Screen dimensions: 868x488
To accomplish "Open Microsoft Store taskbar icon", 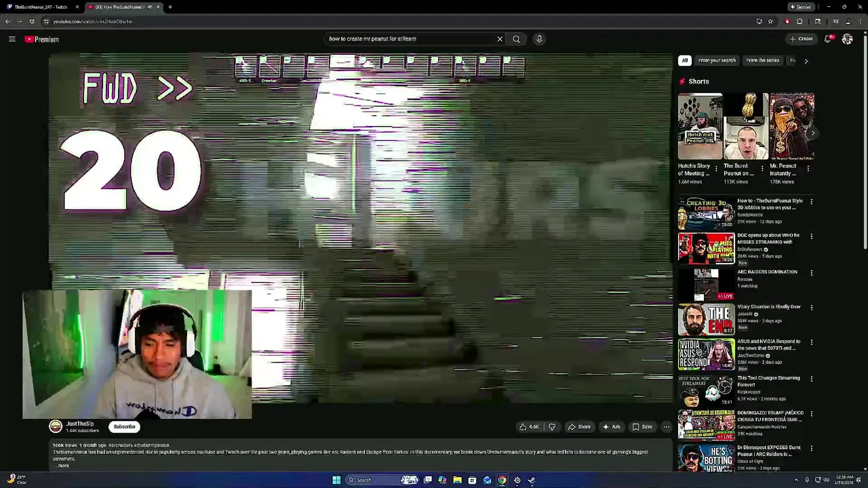I will pyautogui.click(x=472, y=480).
